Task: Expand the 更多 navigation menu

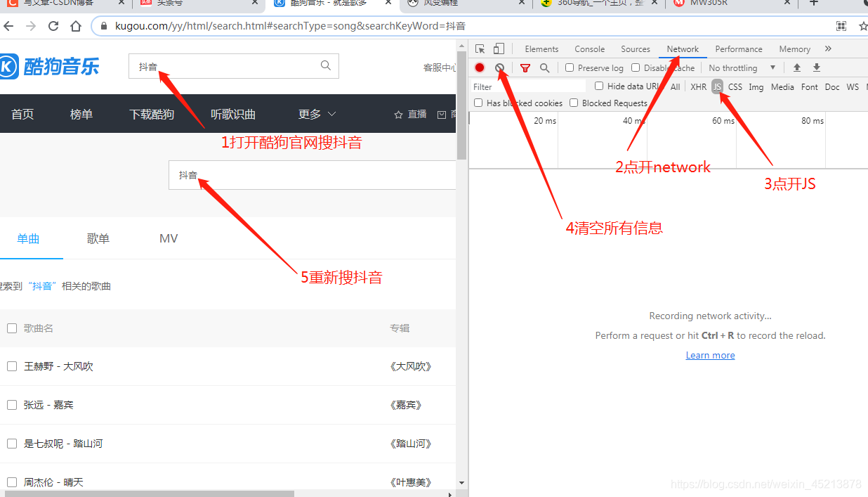Action: click(x=317, y=114)
